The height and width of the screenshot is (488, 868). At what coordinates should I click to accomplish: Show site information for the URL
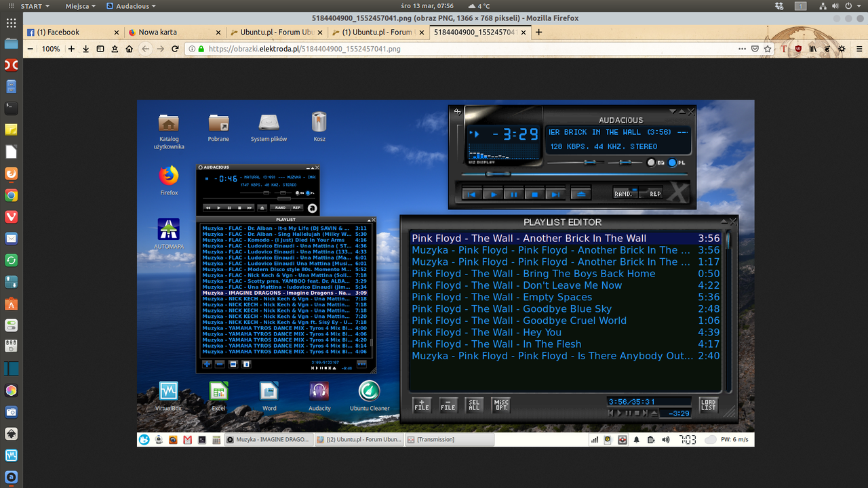click(191, 49)
